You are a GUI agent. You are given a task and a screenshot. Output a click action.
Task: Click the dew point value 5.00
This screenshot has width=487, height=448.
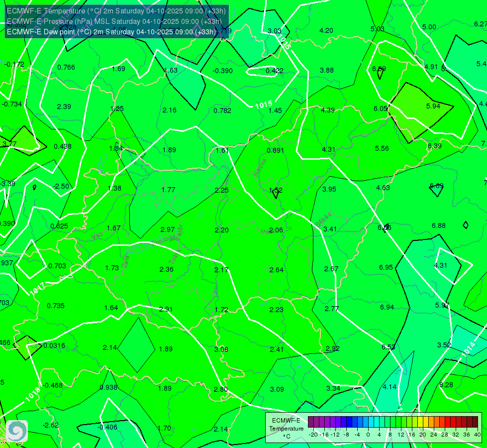429,27
